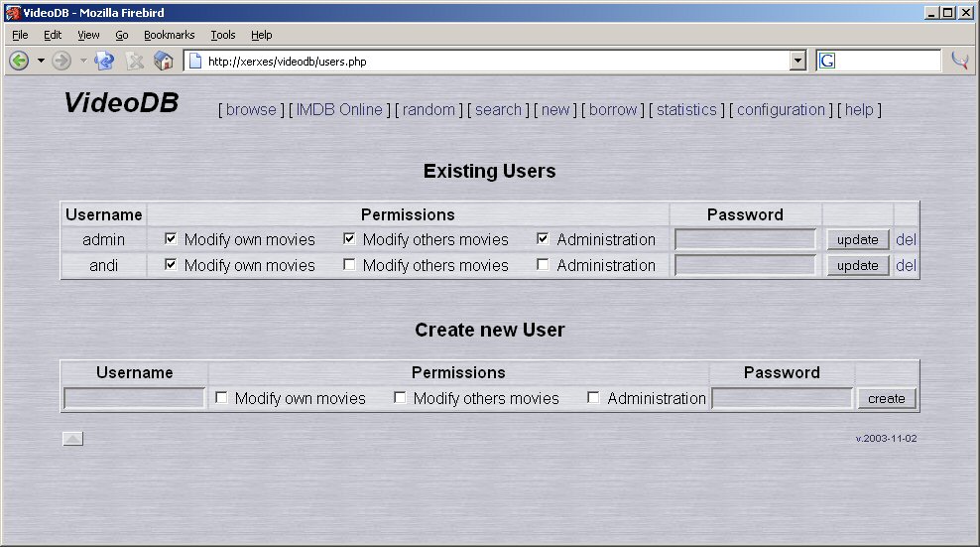Viewport: 980px width, 547px height.
Task: Open the Edit menu
Action: point(53,35)
